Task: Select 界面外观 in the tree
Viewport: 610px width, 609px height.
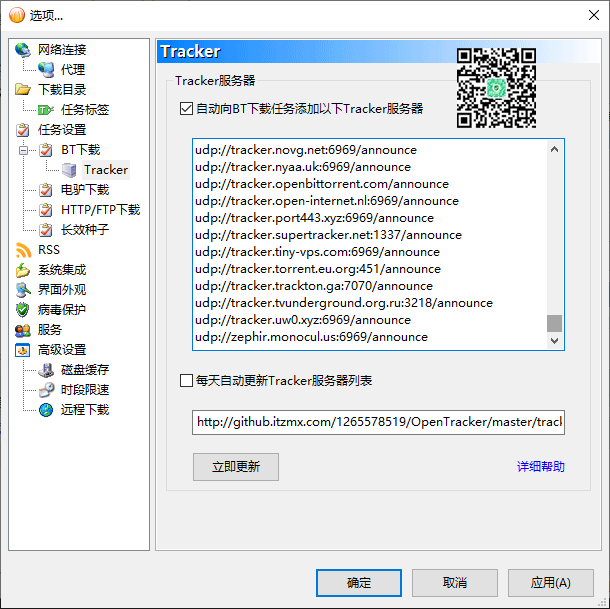Action: (x=62, y=290)
